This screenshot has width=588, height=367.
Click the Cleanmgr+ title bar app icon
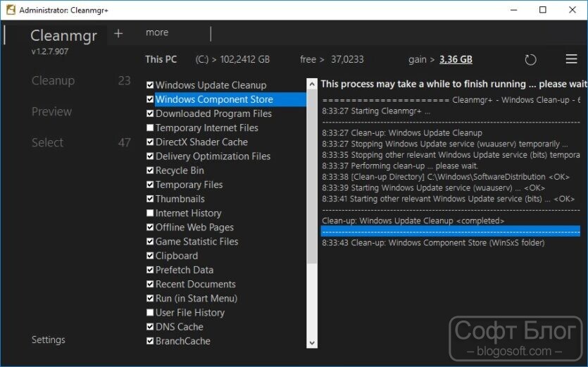(11, 10)
